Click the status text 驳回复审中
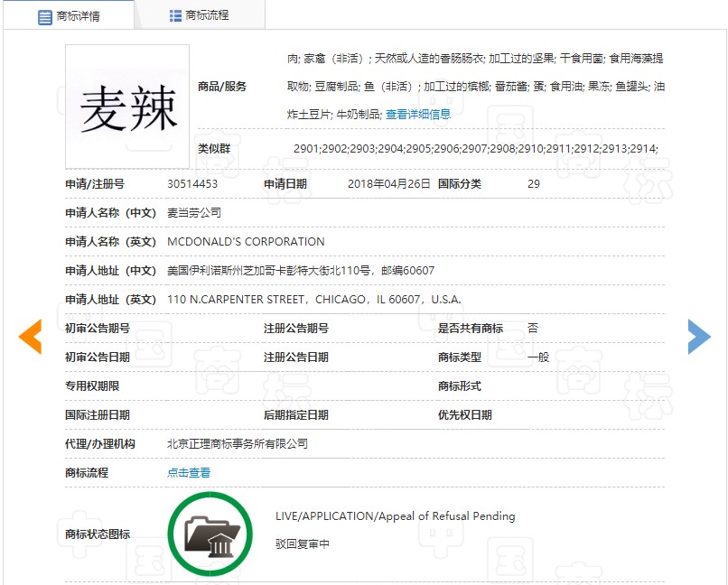Image resolution: width=728 pixels, height=585 pixels. click(x=303, y=543)
